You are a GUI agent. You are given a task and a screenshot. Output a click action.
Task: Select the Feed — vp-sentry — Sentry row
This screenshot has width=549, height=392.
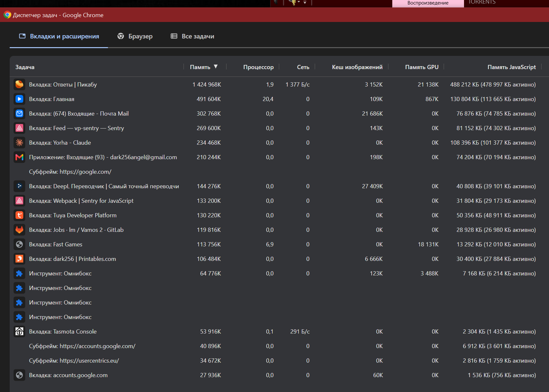click(279, 128)
